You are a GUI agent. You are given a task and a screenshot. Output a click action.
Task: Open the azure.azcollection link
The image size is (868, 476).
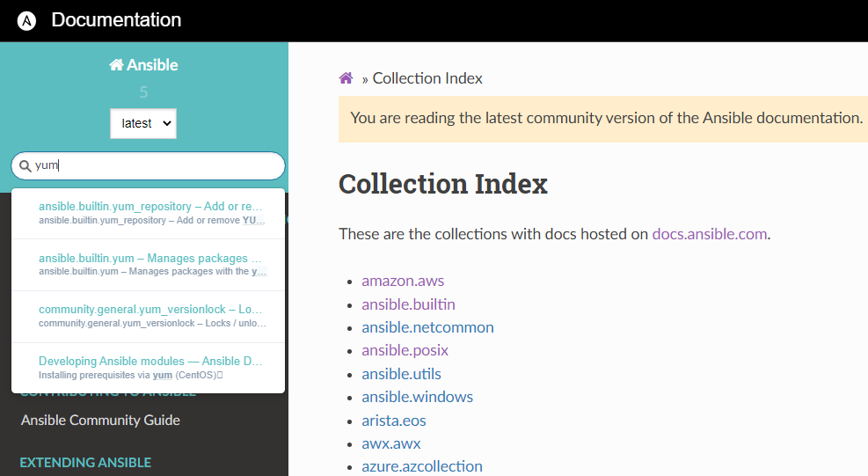(421, 466)
